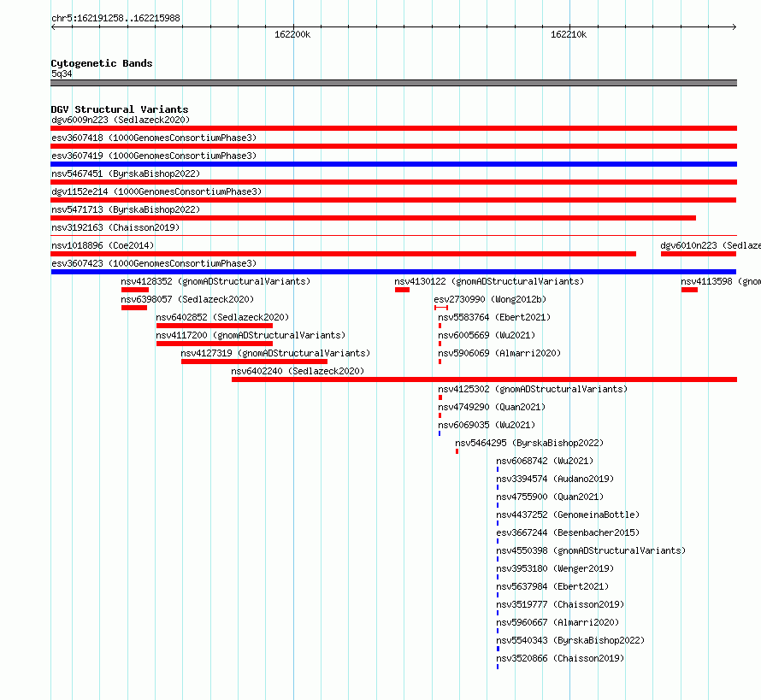Click the red bar under nsv6398057
The width and height of the screenshot is (761, 700).
pyautogui.click(x=134, y=308)
